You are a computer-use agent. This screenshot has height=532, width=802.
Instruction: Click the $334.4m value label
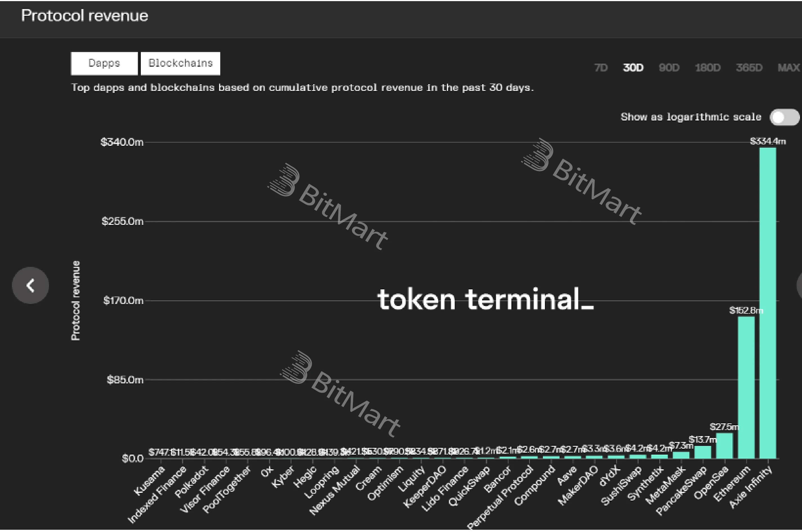tap(768, 142)
